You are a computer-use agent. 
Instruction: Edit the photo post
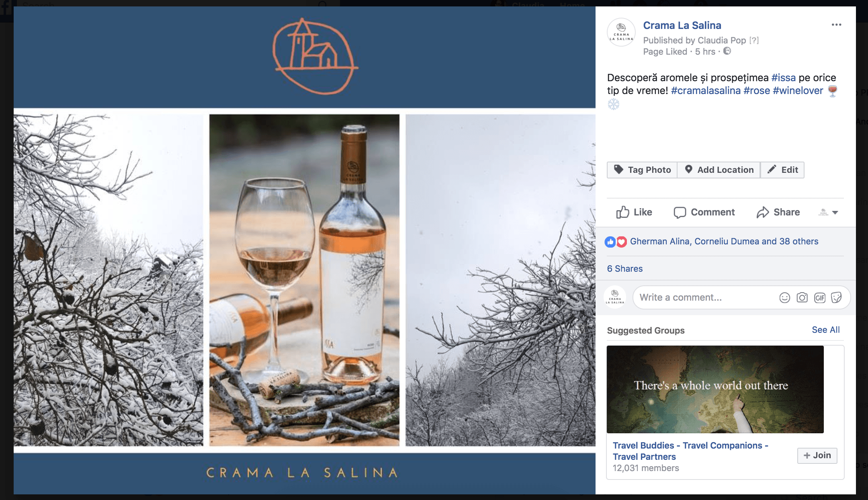[782, 170]
